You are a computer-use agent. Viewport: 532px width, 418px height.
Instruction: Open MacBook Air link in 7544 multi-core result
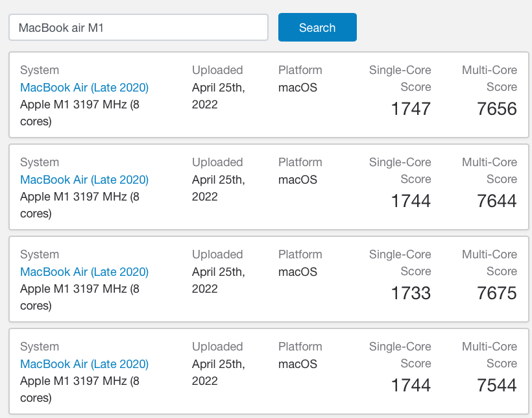pos(84,364)
